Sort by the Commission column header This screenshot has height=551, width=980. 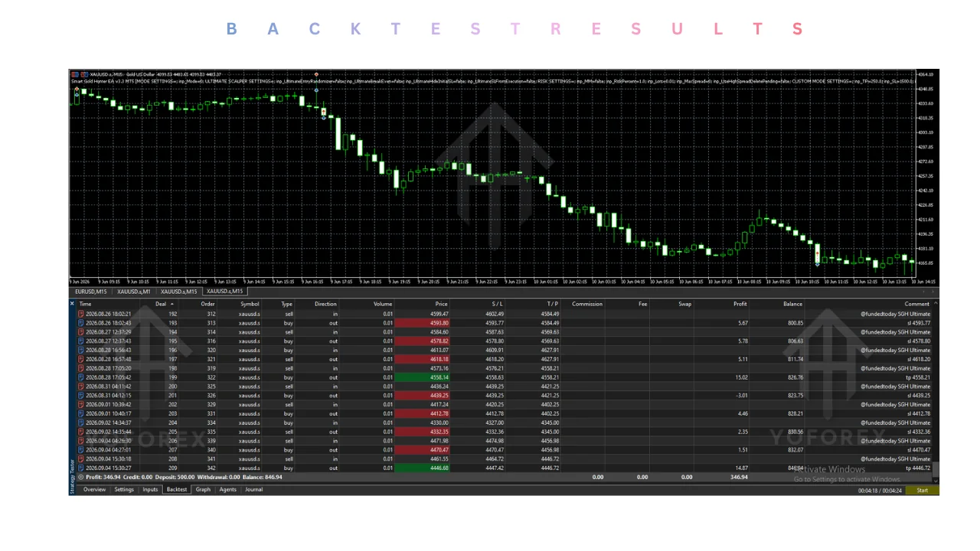click(587, 304)
